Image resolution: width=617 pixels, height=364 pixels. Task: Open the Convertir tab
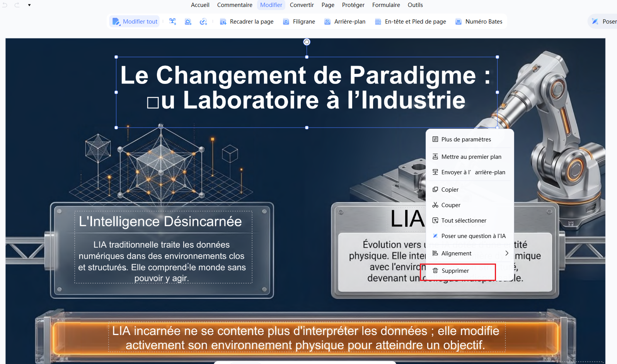tap(302, 5)
